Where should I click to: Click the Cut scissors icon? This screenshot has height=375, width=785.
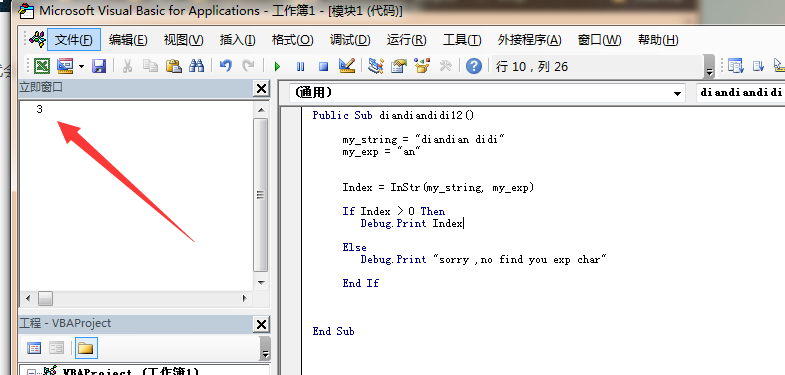127,66
